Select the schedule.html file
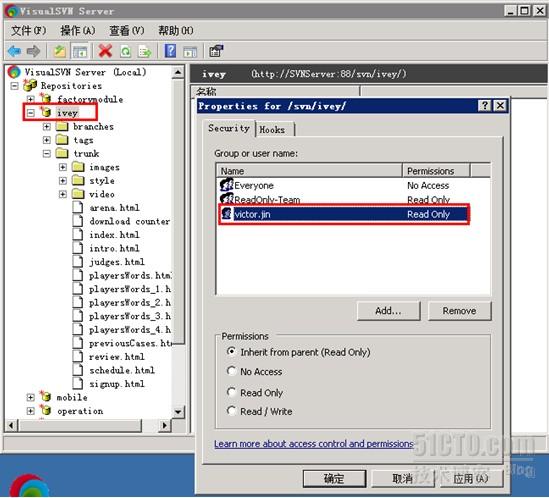This screenshot has height=498, width=549. tap(121, 370)
